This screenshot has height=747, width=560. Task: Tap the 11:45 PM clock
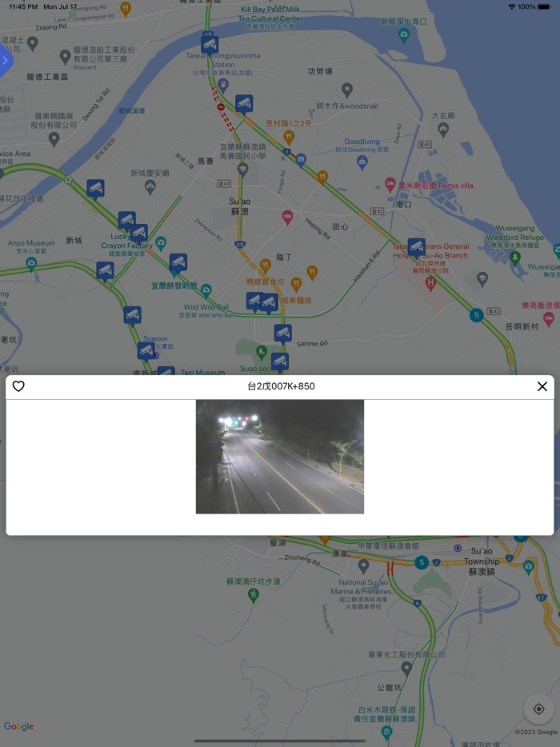point(23,6)
